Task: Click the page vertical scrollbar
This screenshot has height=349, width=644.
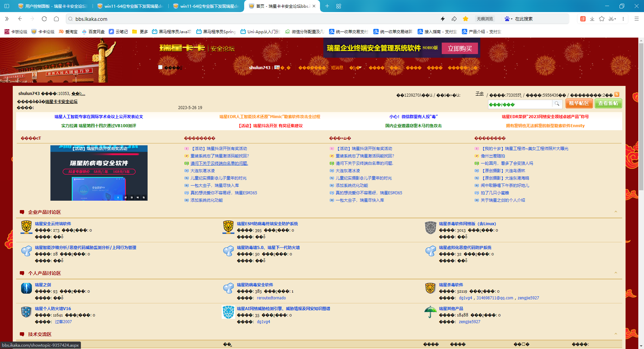Action: click(x=641, y=117)
